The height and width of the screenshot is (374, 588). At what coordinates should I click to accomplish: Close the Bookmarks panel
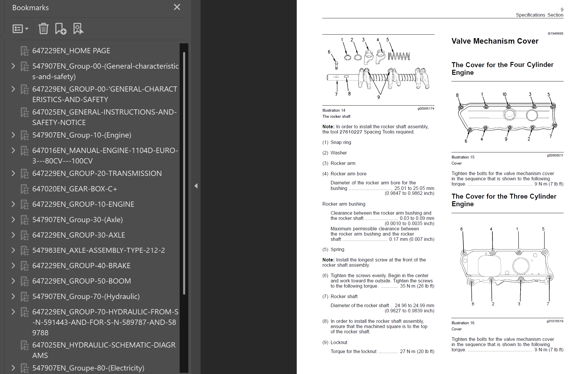pyautogui.click(x=177, y=7)
